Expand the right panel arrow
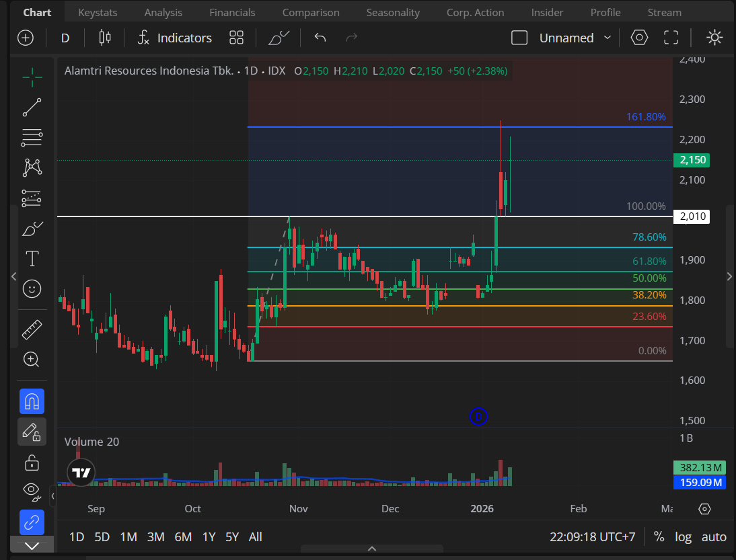 [729, 277]
